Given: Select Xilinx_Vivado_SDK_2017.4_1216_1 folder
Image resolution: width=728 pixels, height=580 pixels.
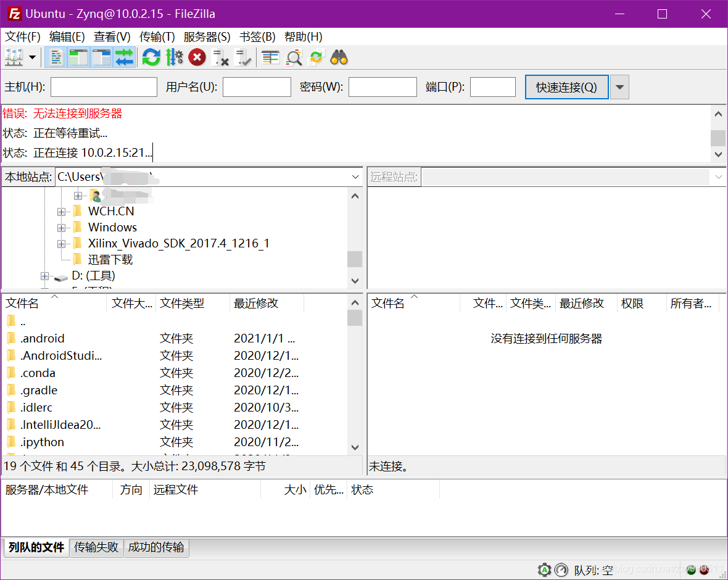Looking at the screenshot, I should 179,243.
